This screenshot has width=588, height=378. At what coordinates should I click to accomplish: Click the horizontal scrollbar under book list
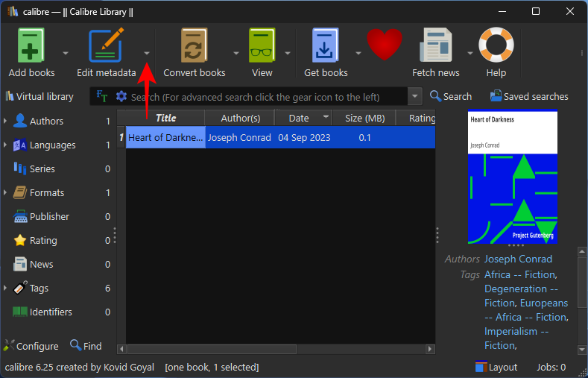tap(212, 349)
